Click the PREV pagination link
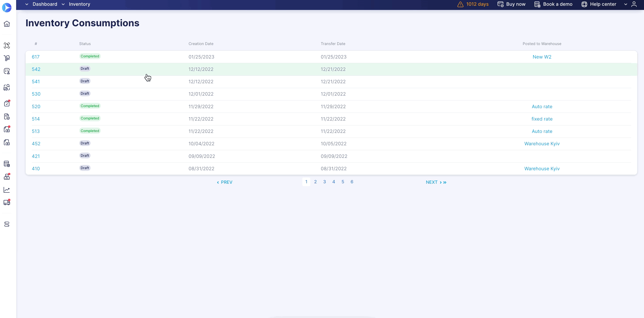 pos(225,182)
